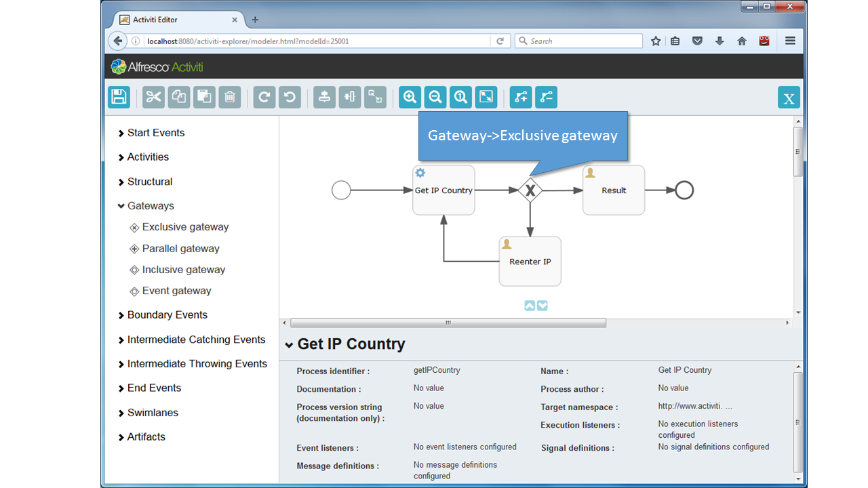Add a bend point to the sequence flow
Screen dimensions: 868x488
point(521,97)
